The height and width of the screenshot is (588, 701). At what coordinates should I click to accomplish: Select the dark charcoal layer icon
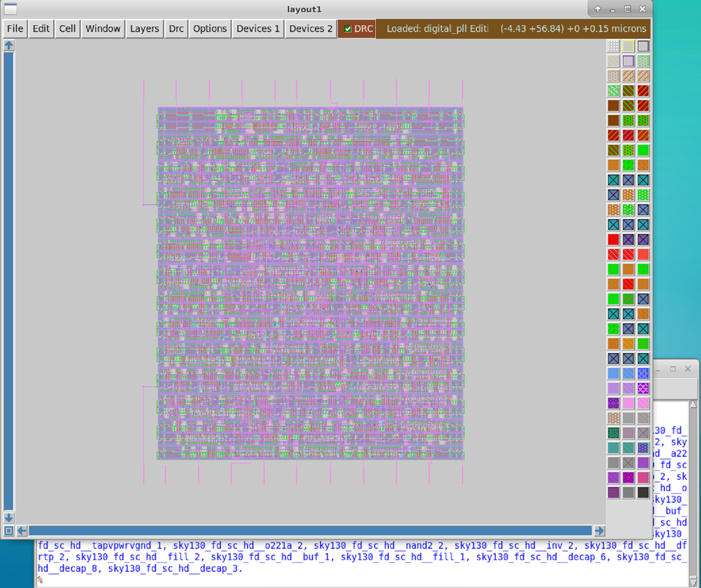(643, 492)
